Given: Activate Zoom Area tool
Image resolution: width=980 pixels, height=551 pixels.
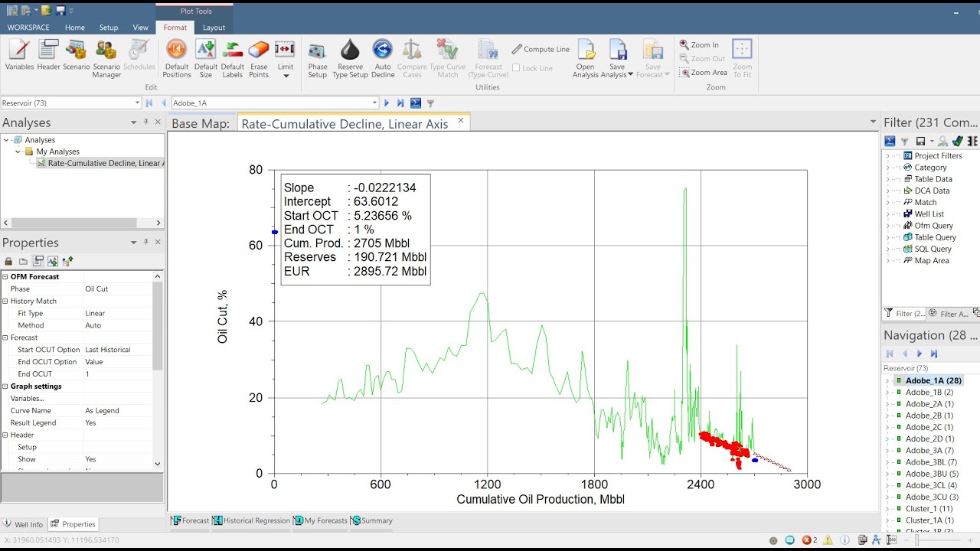Looking at the screenshot, I should coord(703,73).
